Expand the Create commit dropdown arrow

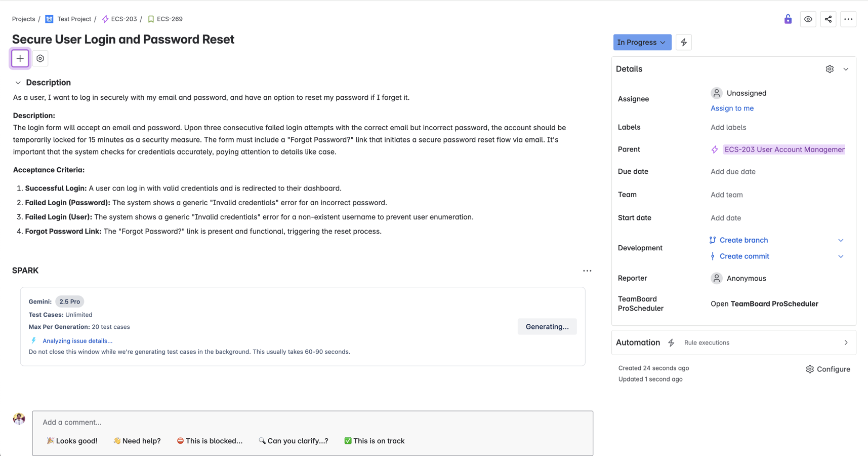(841, 256)
